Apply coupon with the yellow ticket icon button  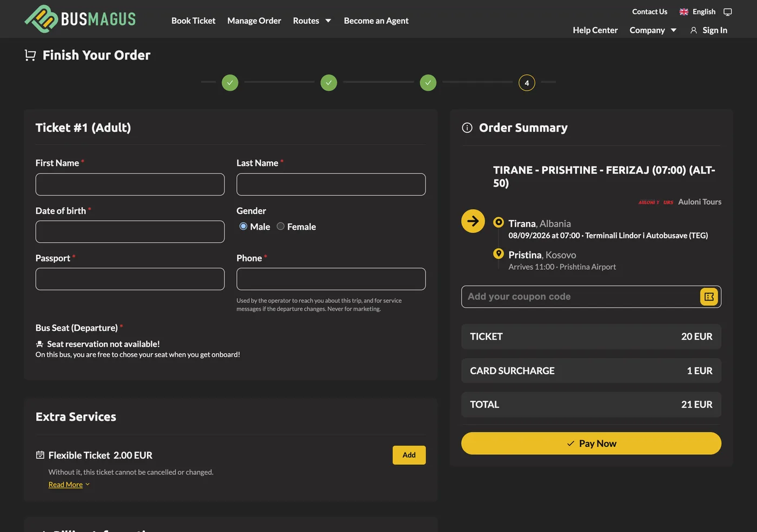click(x=709, y=297)
